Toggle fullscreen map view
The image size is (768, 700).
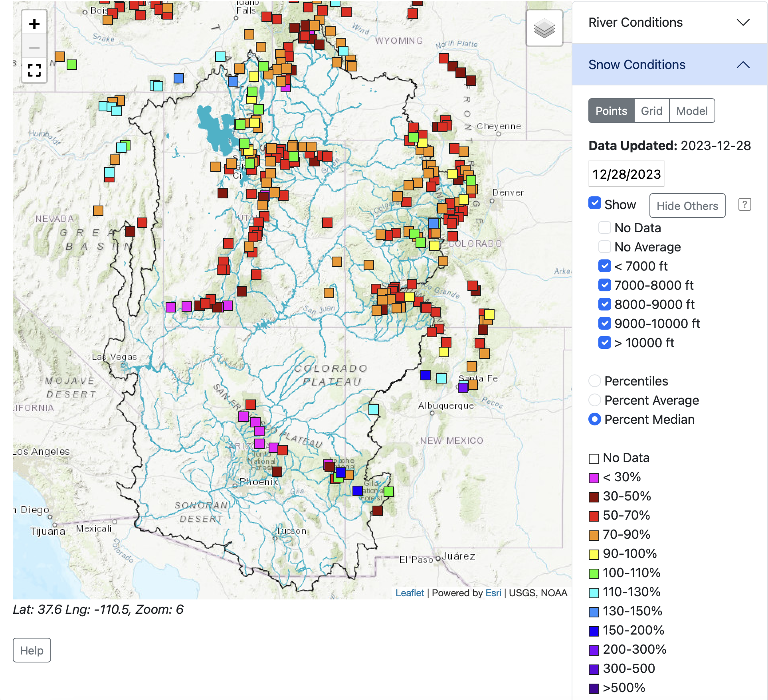(x=34, y=71)
